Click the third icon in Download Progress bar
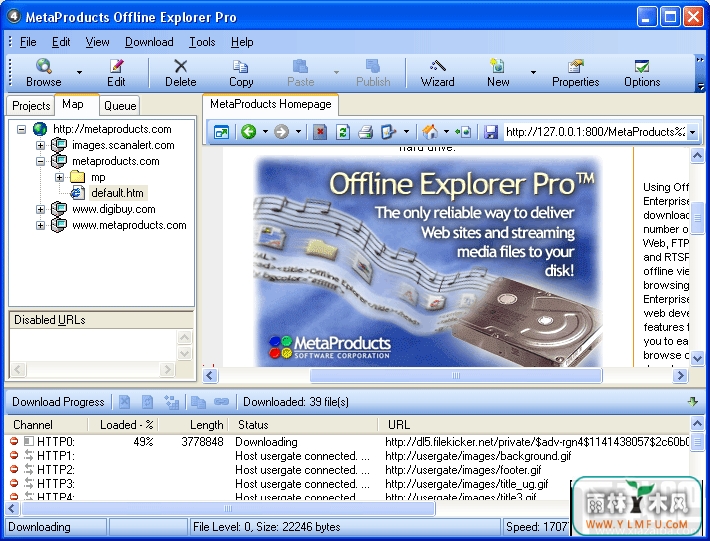The image size is (710, 541). coord(171,402)
